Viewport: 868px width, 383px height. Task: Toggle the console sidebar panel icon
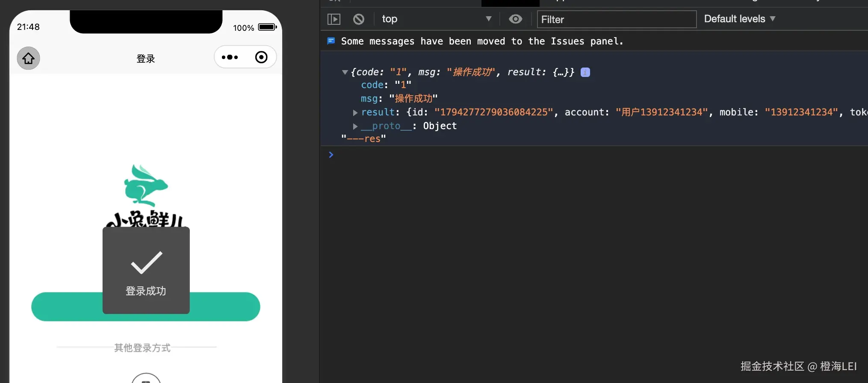point(334,19)
